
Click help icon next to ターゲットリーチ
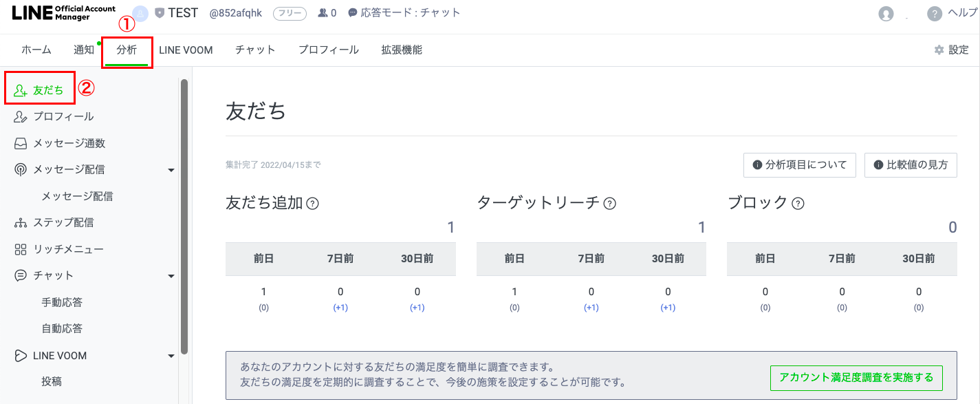tap(609, 204)
